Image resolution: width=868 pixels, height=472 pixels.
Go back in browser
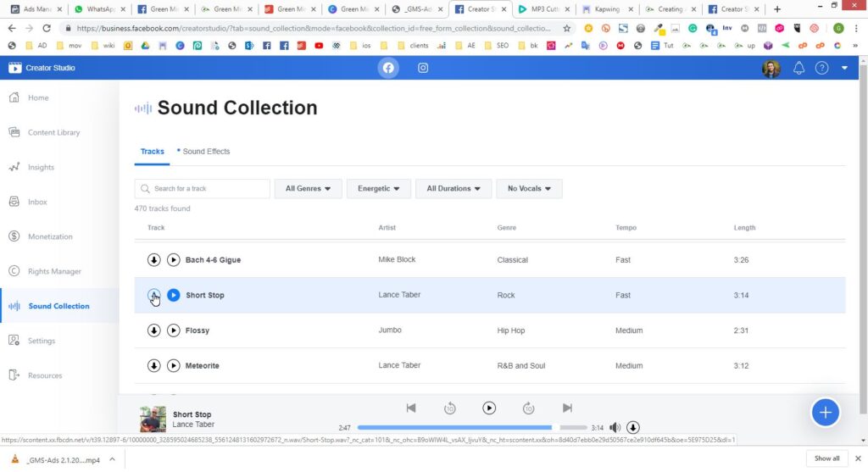pos(12,28)
